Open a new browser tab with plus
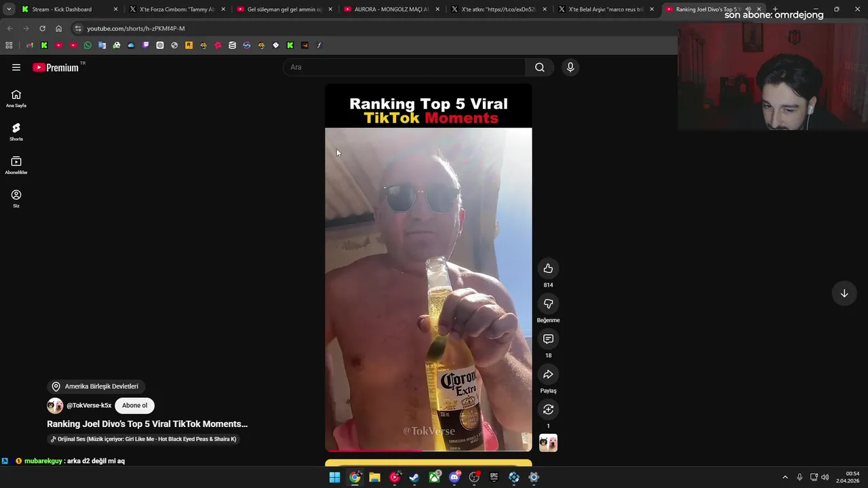 click(x=775, y=9)
